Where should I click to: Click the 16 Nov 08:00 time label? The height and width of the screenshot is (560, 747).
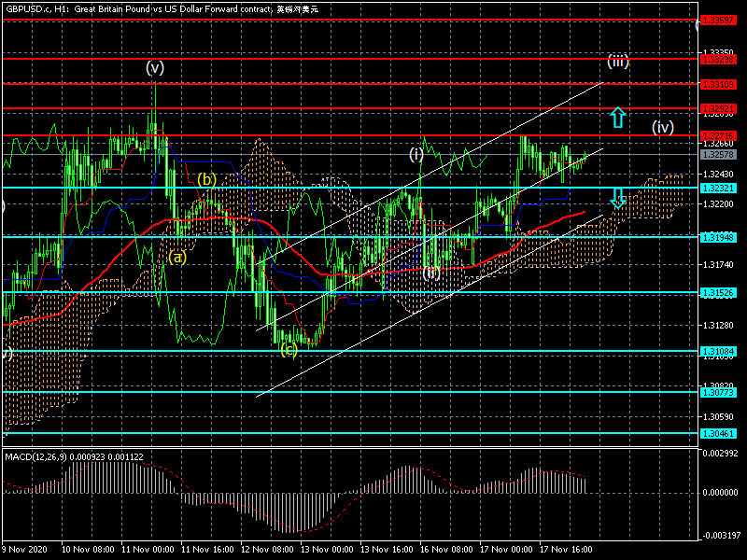point(446,549)
